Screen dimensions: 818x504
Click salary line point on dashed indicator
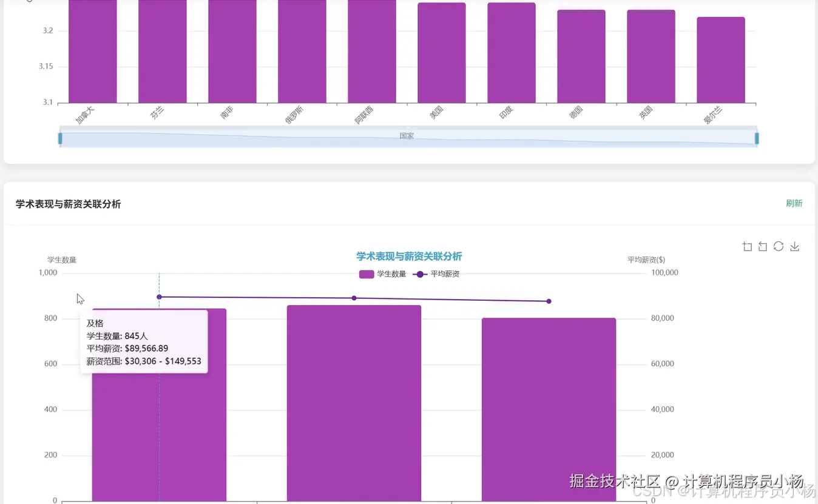(159, 297)
